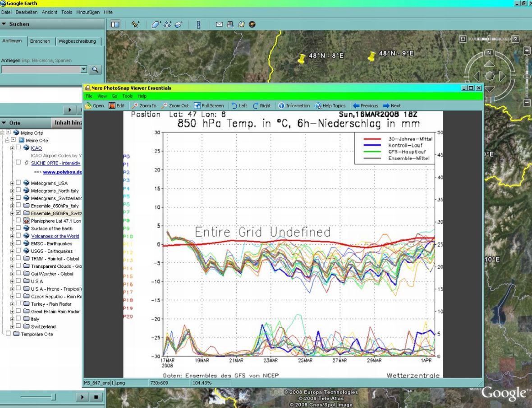Check the Turkey - Rain Radar box

[x=18, y=304]
